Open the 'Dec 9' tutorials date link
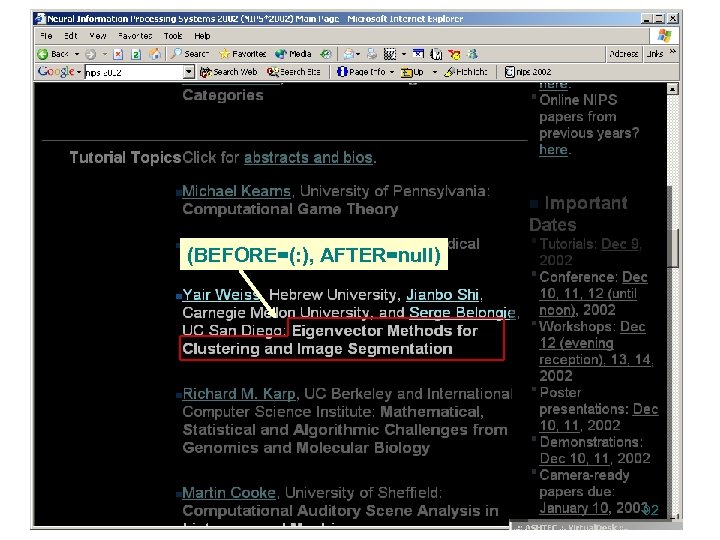 [620, 244]
